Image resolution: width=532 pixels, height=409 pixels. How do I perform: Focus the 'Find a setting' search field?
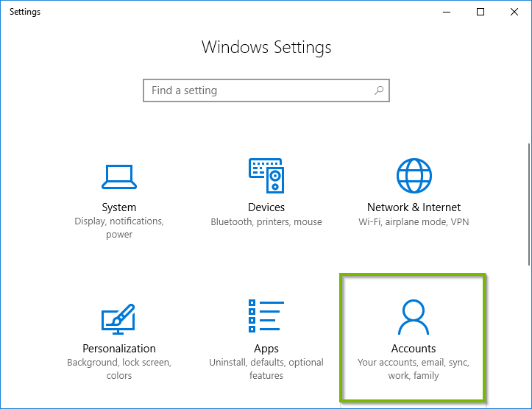pyautogui.click(x=258, y=90)
